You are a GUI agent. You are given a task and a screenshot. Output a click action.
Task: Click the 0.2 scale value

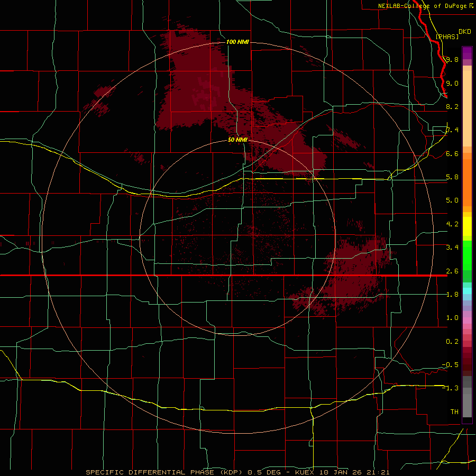452,342
